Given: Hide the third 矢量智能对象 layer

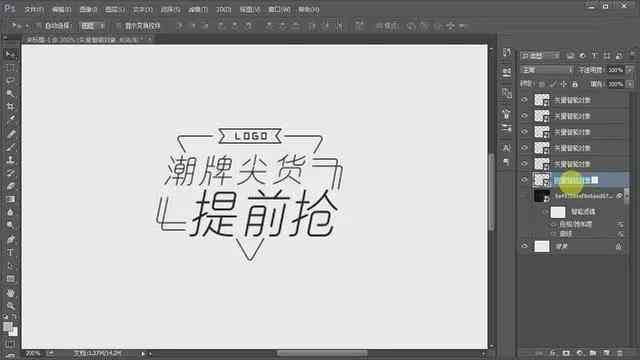Looking at the screenshot, I should point(524,132).
